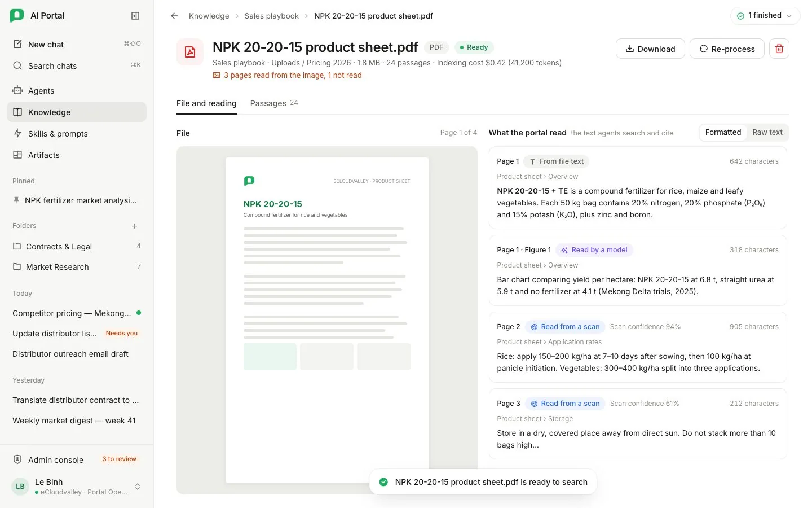Open Knowledge in the sidebar

point(77,112)
